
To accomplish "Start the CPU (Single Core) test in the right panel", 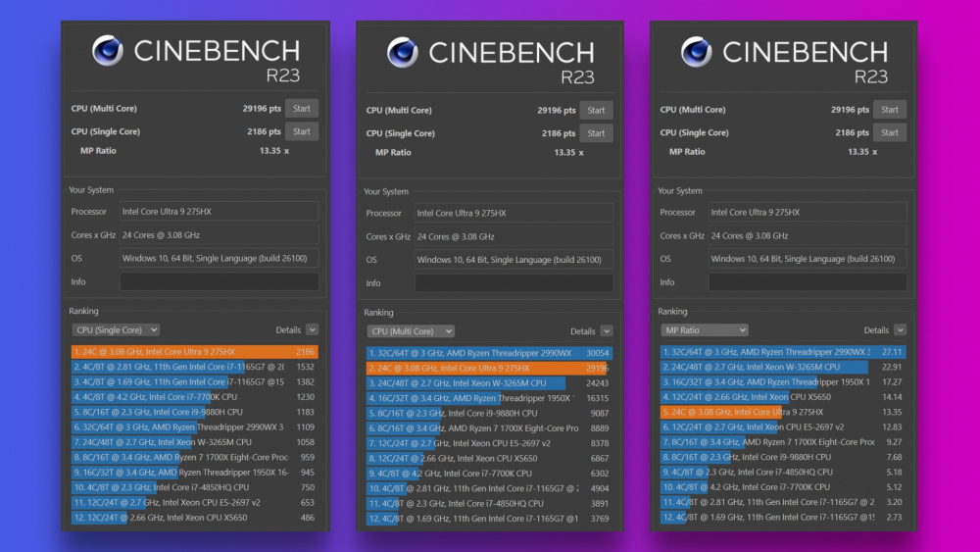I will 890,132.
